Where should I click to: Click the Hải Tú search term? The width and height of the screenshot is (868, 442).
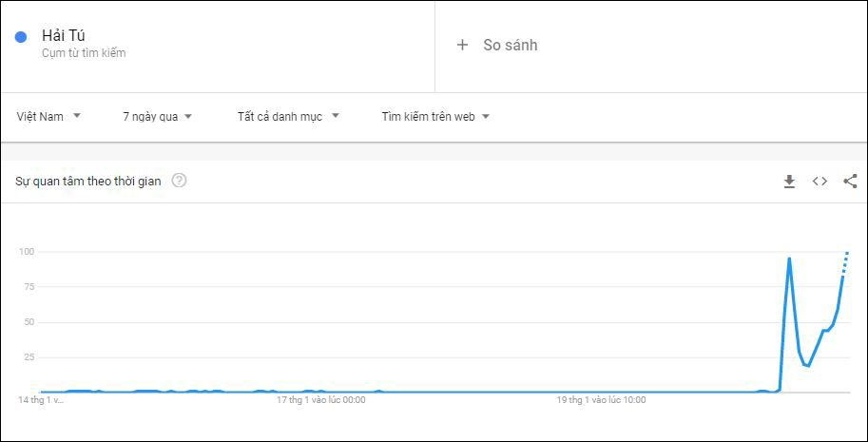(64, 36)
